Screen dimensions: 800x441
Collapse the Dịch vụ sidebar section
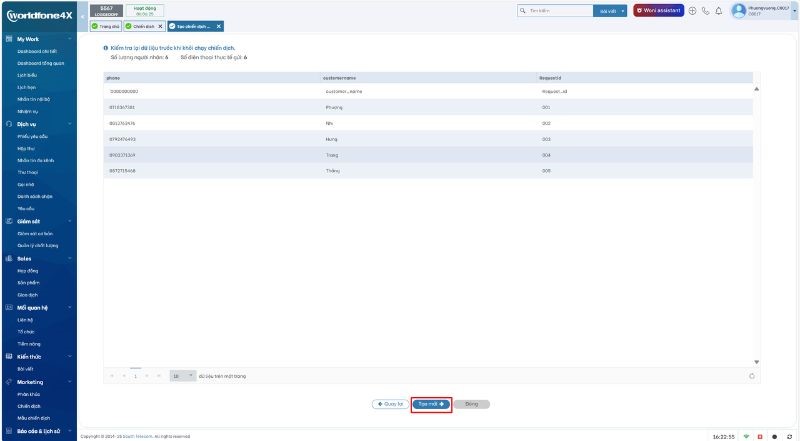[x=70, y=124]
